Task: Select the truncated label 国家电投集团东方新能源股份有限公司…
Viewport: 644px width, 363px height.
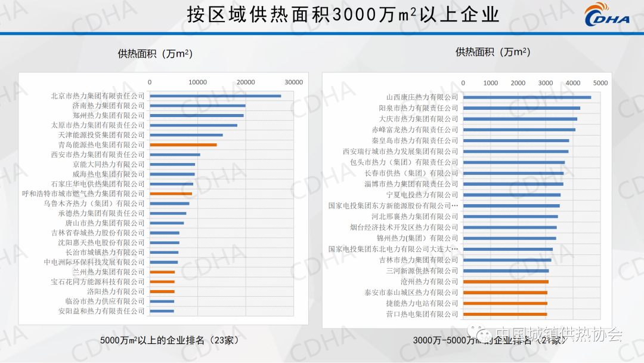Action: [x=393, y=205]
